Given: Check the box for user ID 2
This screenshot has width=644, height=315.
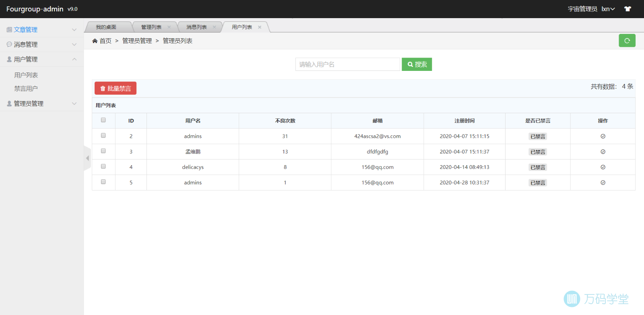Looking at the screenshot, I should pyautogui.click(x=103, y=135).
